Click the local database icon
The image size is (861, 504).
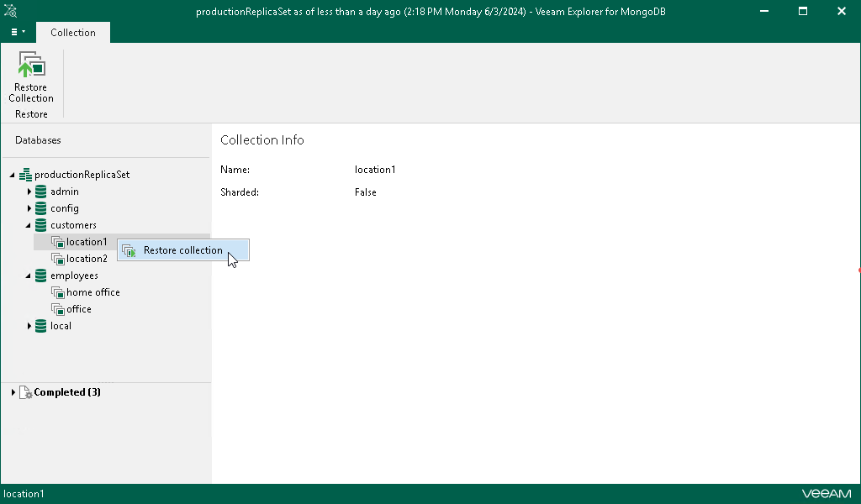click(40, 326)
